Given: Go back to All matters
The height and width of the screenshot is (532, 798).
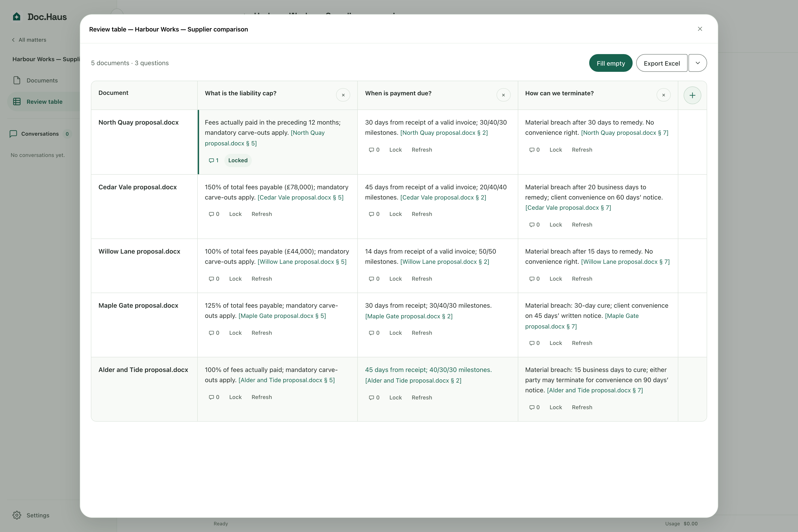Looking at the screenshot, I should (x=29, y=40).
